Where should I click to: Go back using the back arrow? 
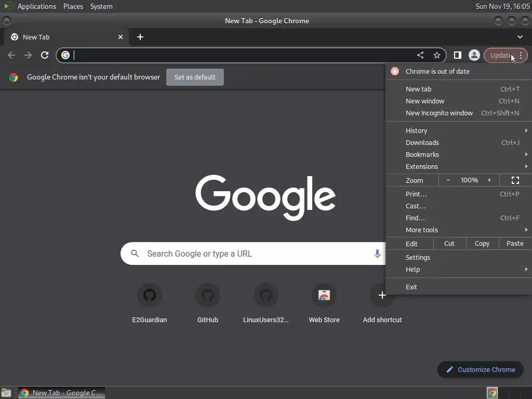11,55
